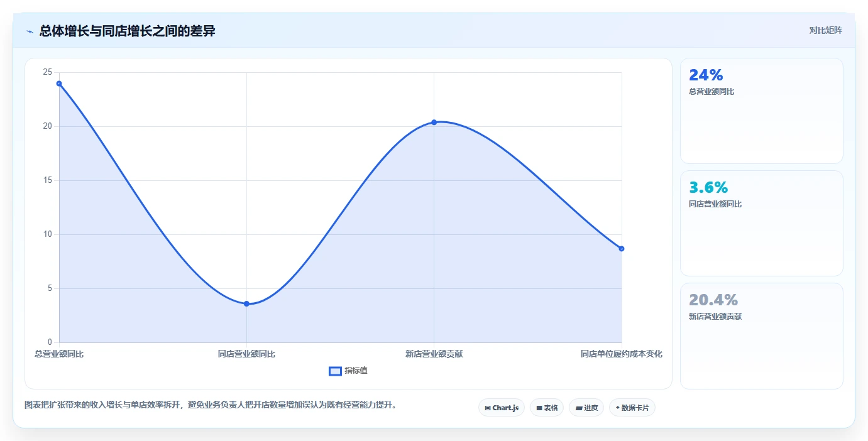The image size is (868, 441).
Task: Click the data point for 同店单位履约成本变化
Action: (621, 248)
